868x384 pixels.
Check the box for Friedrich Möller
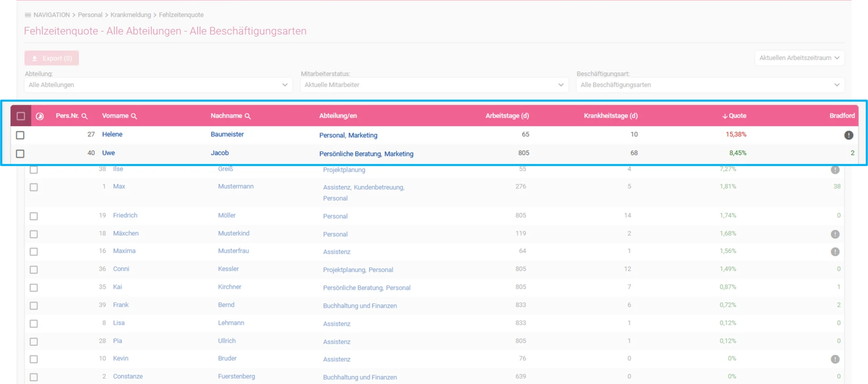click(34, 216)
